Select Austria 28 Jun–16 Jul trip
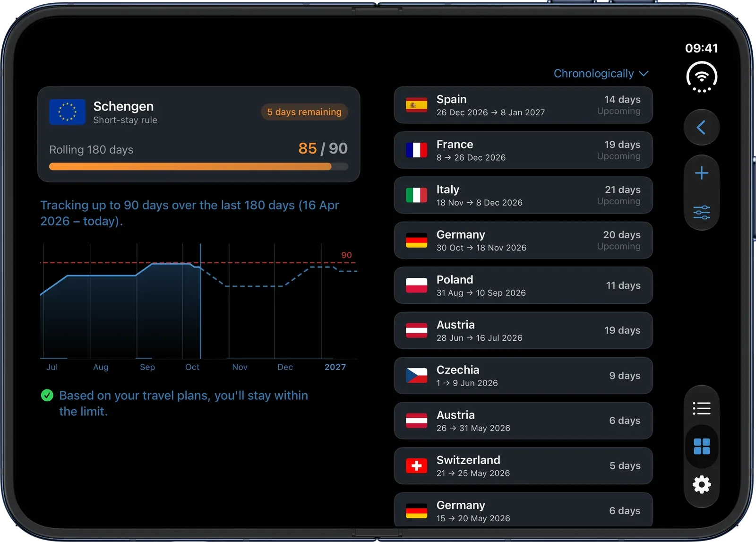 [523, 330]
